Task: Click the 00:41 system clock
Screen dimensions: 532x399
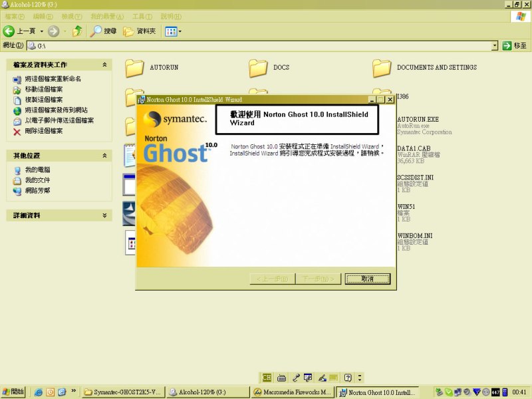Action: coord(519,392)
